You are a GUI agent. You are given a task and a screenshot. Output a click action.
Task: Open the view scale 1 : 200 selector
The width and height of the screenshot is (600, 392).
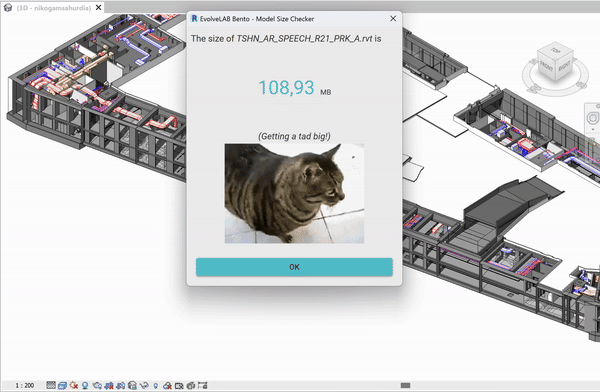click(x=24, y=385)
